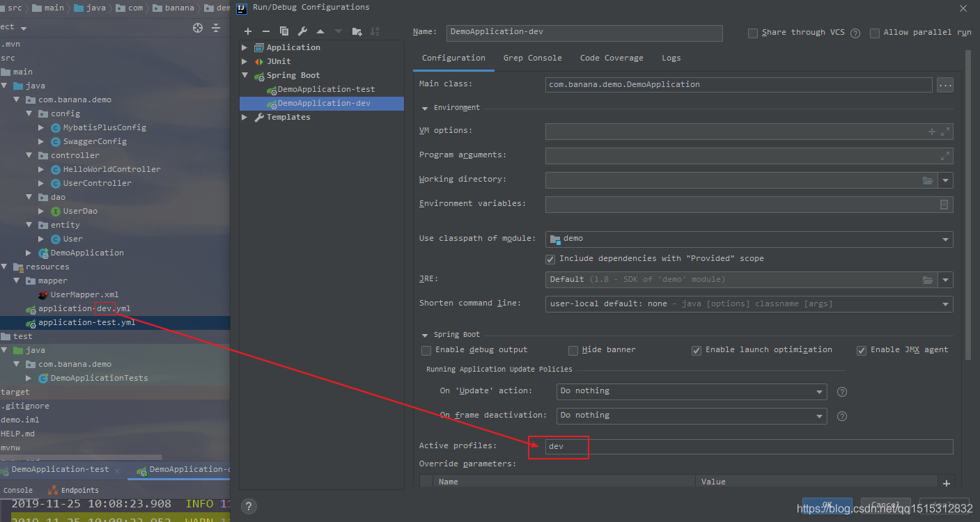Screen dimensions: 980x522
Task: Toggle Enable JMX agent checkbox
Action: click(862, 350)
